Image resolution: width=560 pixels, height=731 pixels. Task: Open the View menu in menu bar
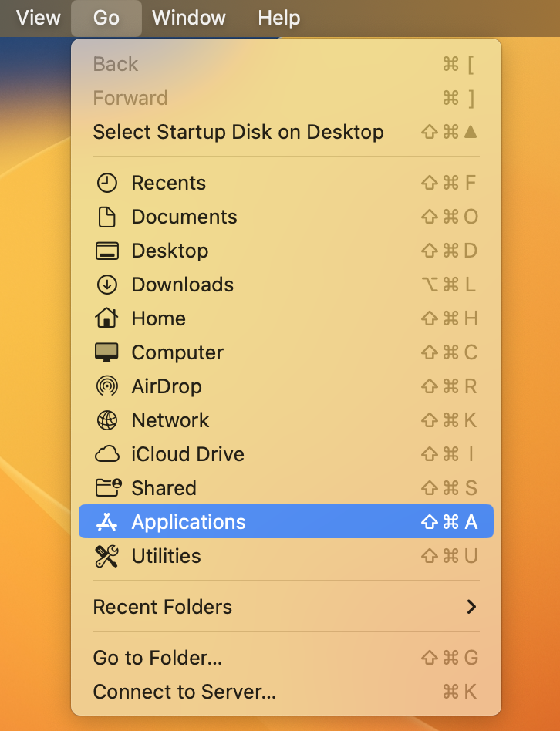pos(39,18)
